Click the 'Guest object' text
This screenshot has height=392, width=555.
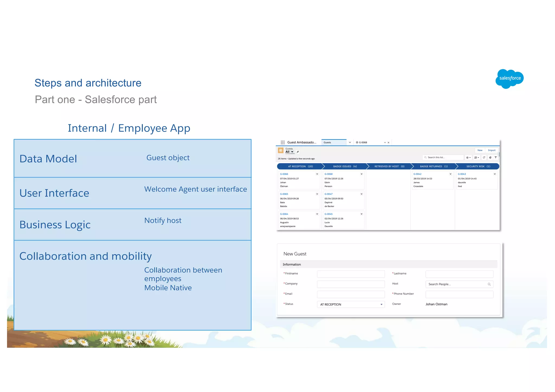[168, 158]
